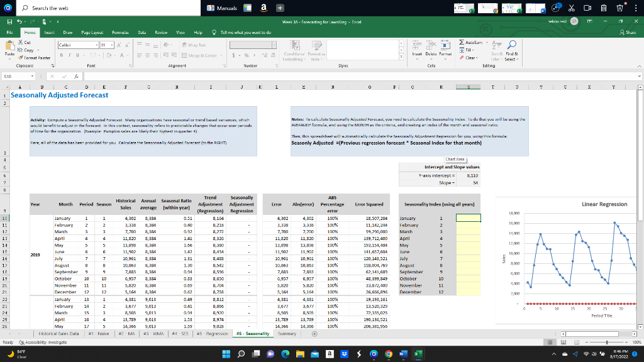Toggle underline formatting

[x=77, y=55]
